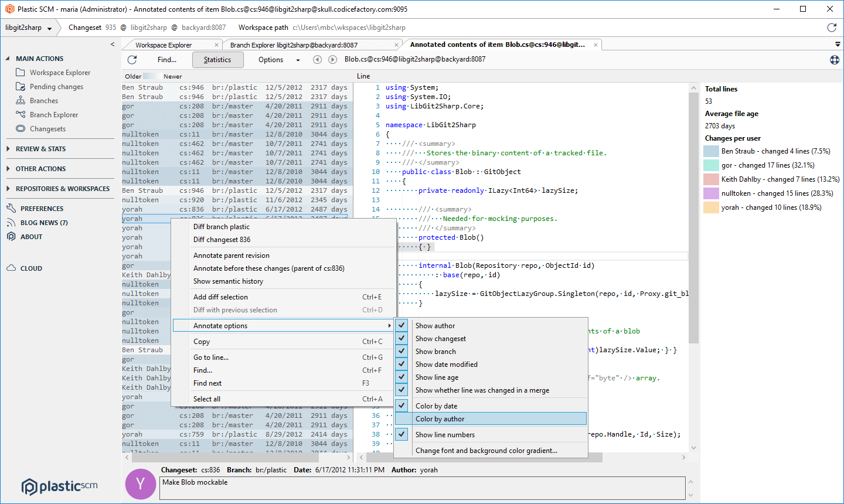Click the Keith Dahlby color swatch
Screen dimensions: 844x504
click(x=711, y=179)
